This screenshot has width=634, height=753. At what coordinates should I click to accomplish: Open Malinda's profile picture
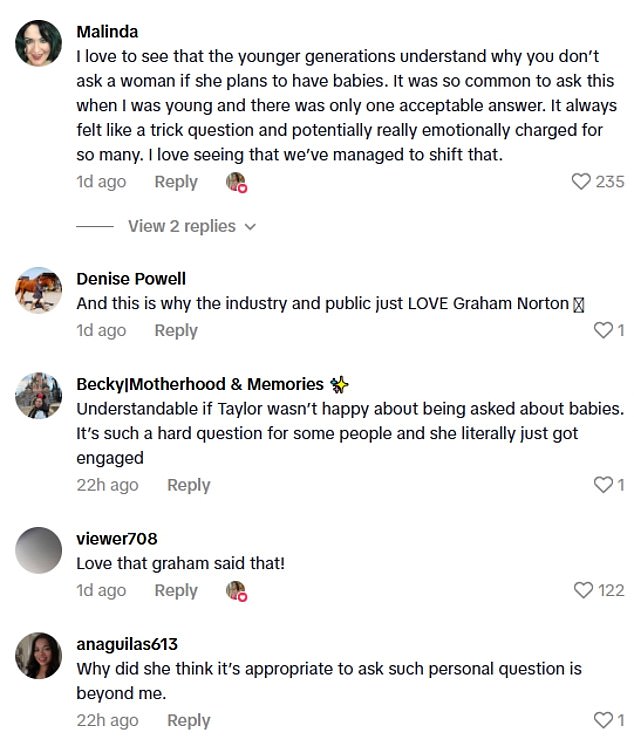[39, 44]
